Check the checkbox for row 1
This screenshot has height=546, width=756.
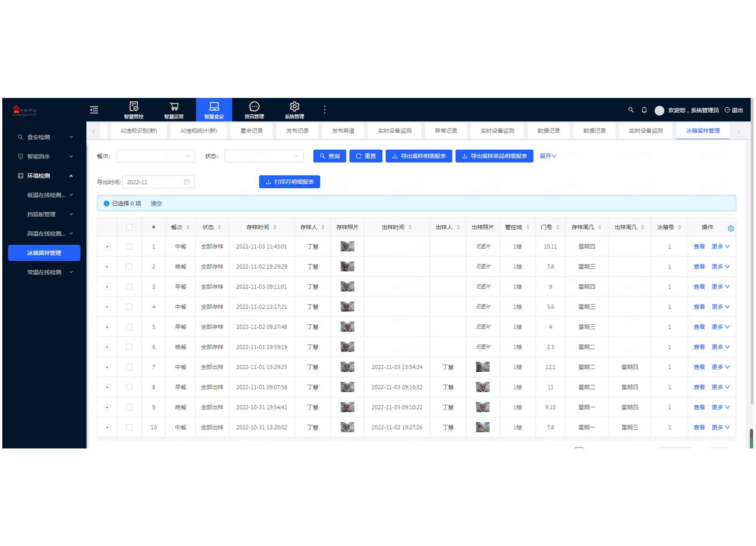[129, 247]
